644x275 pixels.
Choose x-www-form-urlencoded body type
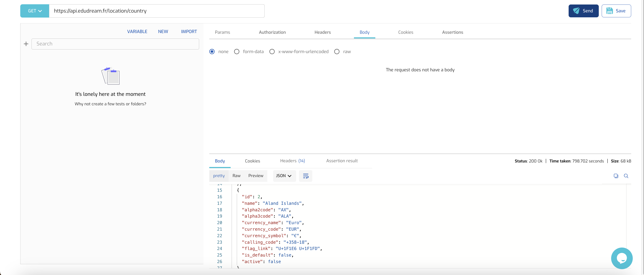coord(272,52)
